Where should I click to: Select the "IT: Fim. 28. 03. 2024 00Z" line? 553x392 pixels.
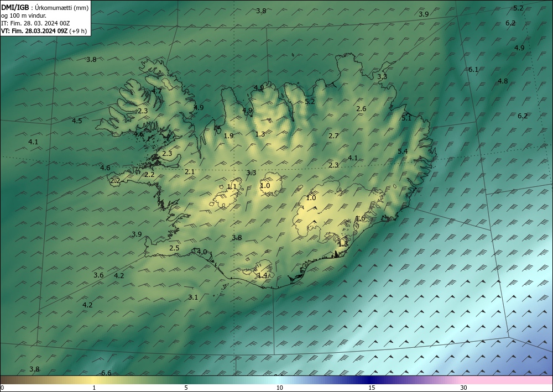click(35, 23)
